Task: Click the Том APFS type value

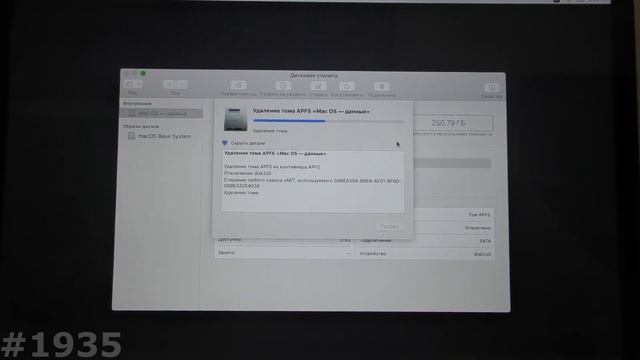Action: pyautogui.click(x=479, y=215)
